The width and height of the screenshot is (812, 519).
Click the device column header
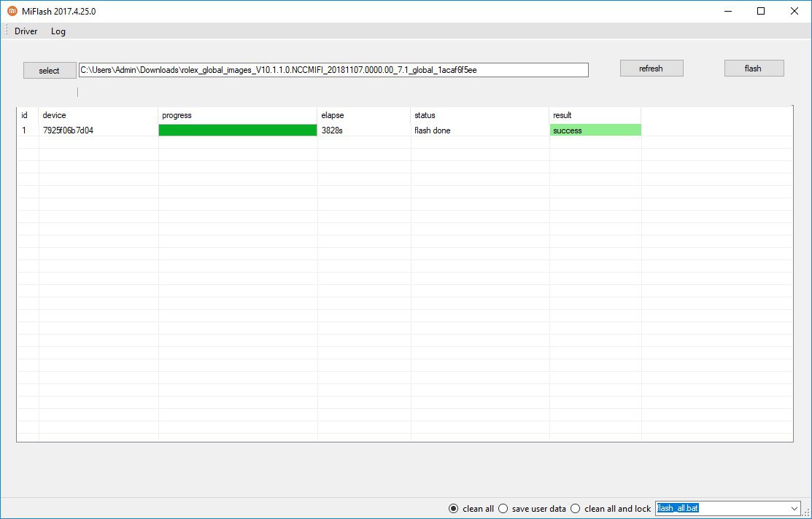click(98, 115)
